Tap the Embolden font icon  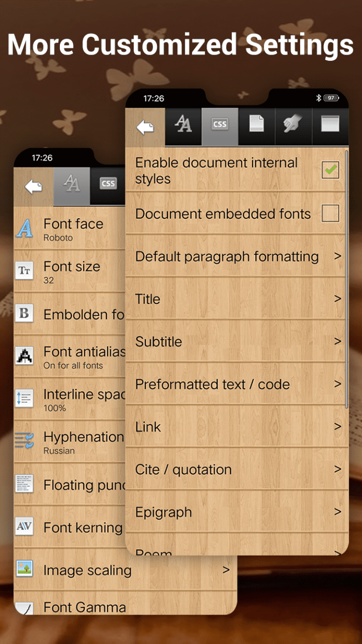24,314
